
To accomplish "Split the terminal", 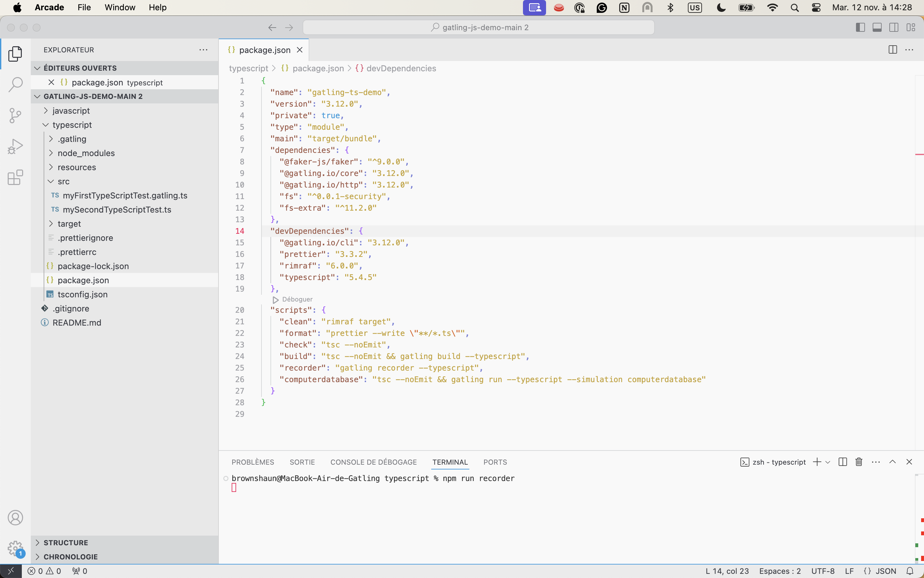I will click(x=843, y=462).
